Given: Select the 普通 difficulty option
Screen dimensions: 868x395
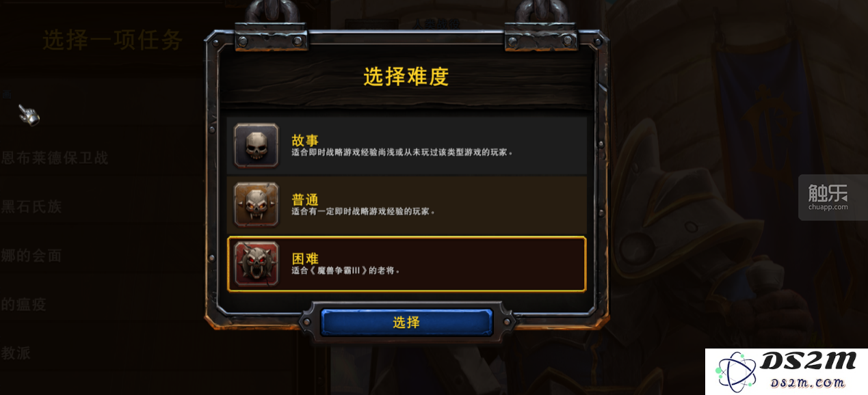Looking at the screenshot, I should pyautogui.click(x=406, y=204).
